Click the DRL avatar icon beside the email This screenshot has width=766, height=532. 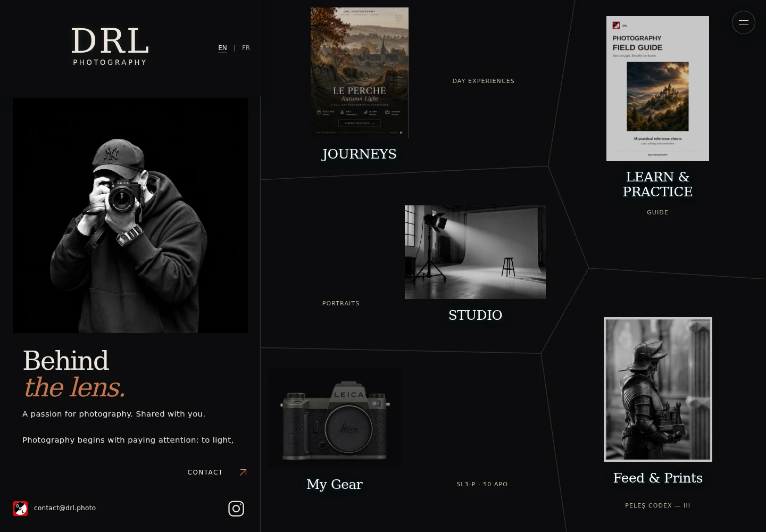click(x=20, y=509)
